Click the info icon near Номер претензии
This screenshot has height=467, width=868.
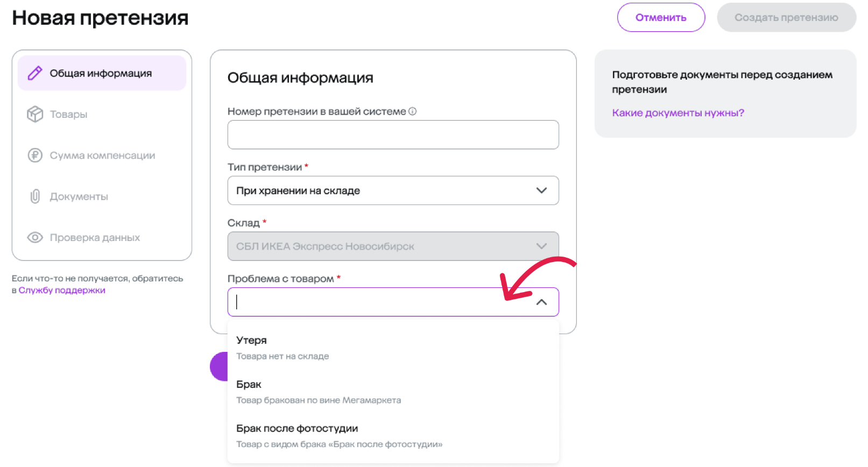(413, 111)
